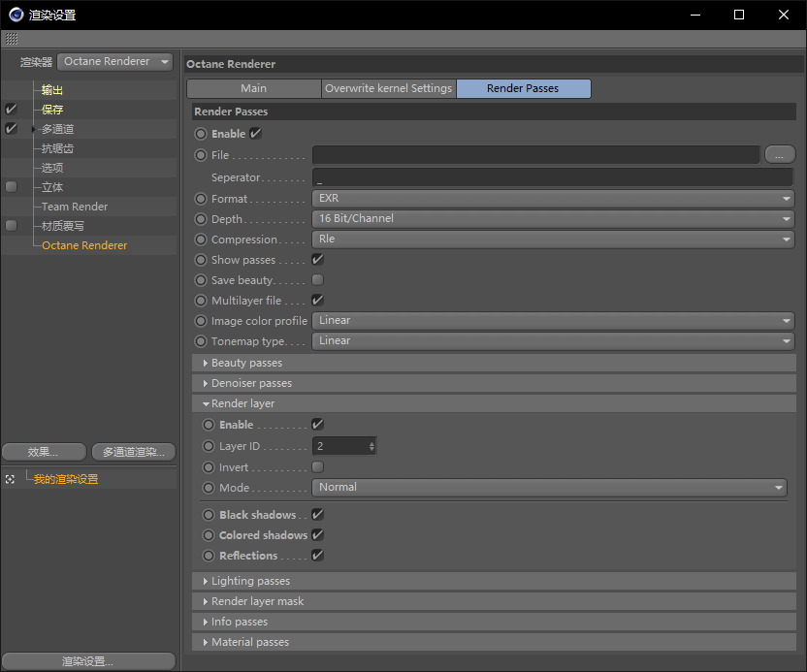Toggle the Multilayer file checkbox
This screenshot has width=807, height=672.
click(x=317, y=300)
